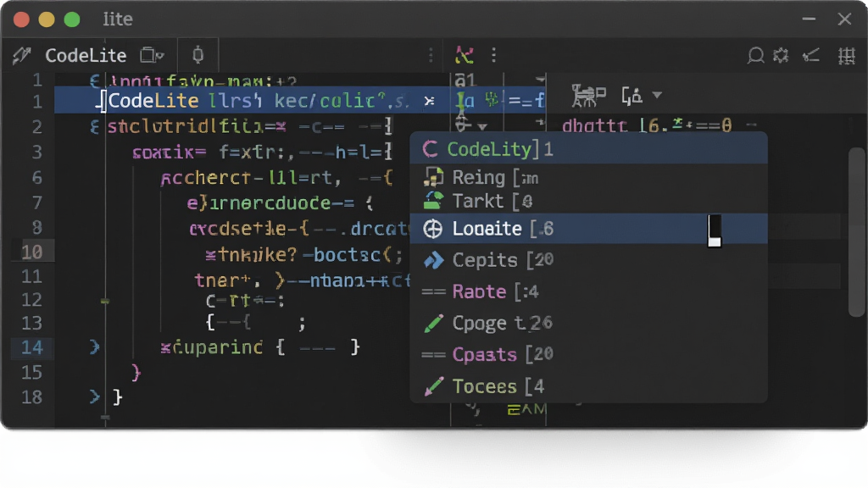Screen dimensions: 868x488
Task: Click line number 14 in gutter
Action: (31, 347)
